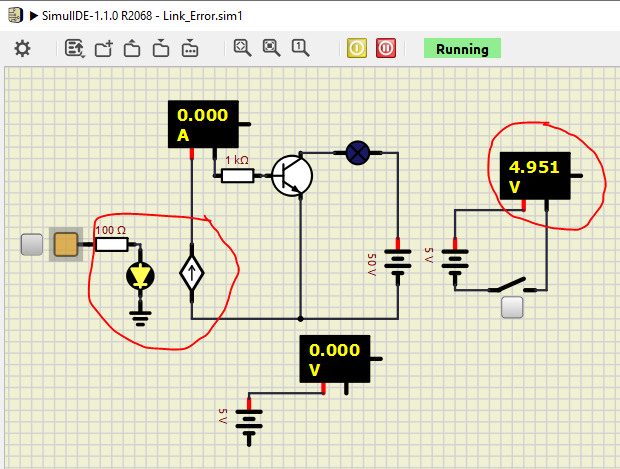
Task: Click the second zoom magnifier icon
Action: [271, 48]
